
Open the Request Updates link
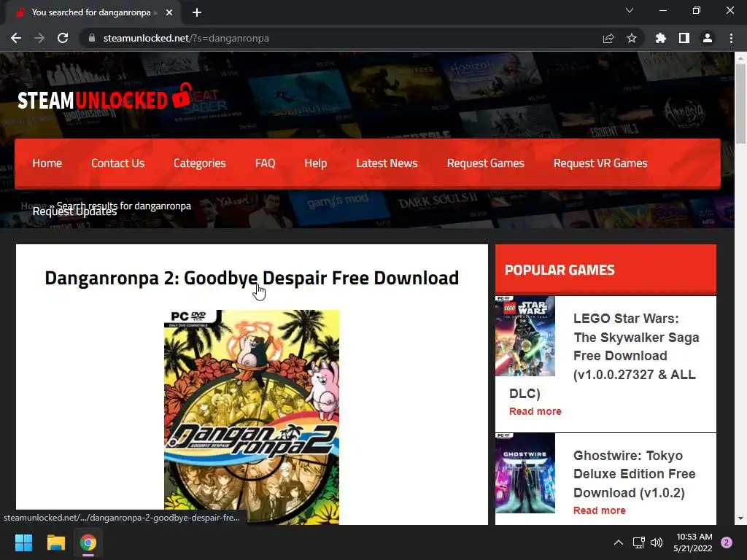[74, 212]
